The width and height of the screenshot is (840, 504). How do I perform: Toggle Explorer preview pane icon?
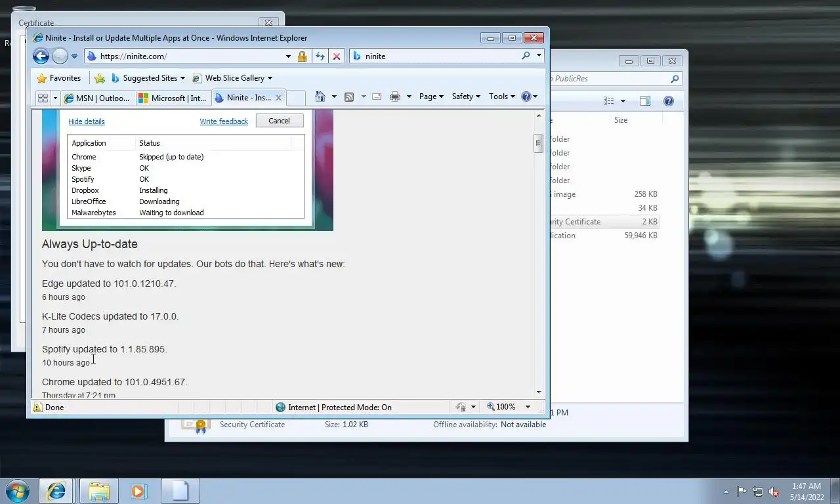[x=645, y=101]
